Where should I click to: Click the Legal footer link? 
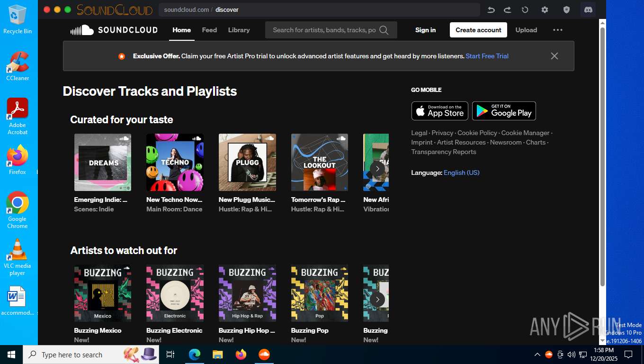[419, 133]
